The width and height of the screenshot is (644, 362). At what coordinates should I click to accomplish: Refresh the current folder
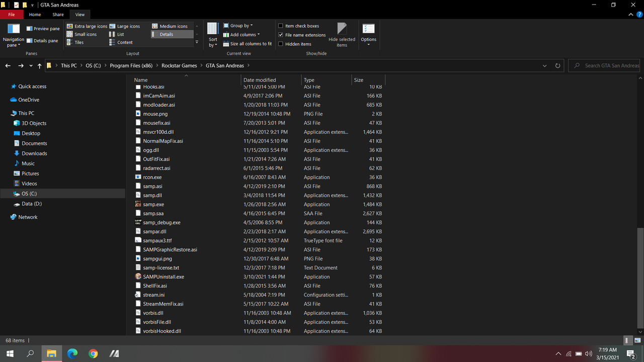pos(557,66)
